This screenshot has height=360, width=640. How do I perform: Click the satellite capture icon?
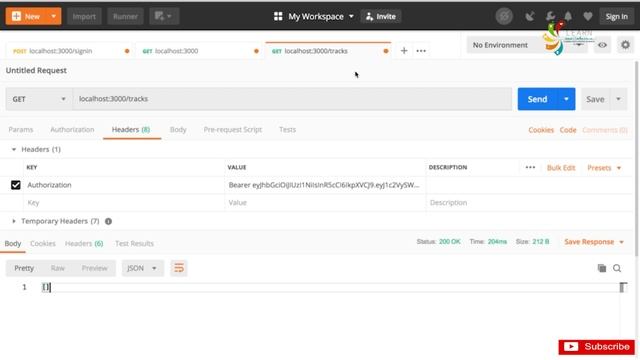coord(530,16)
